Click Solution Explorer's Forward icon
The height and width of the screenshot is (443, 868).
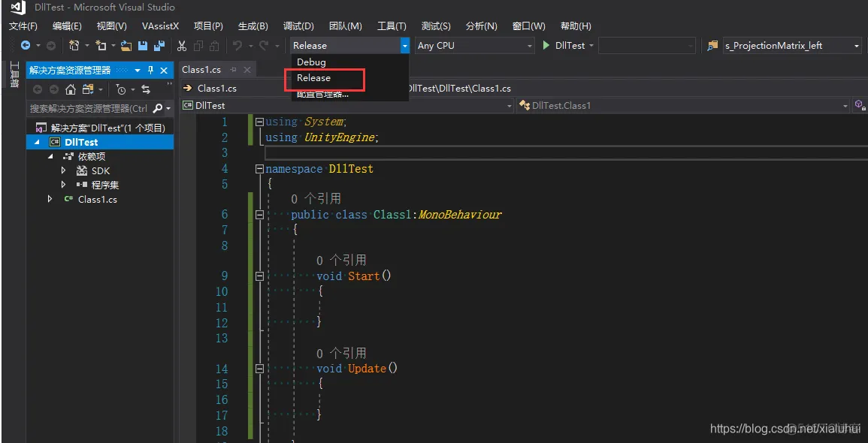pos(53,89)
